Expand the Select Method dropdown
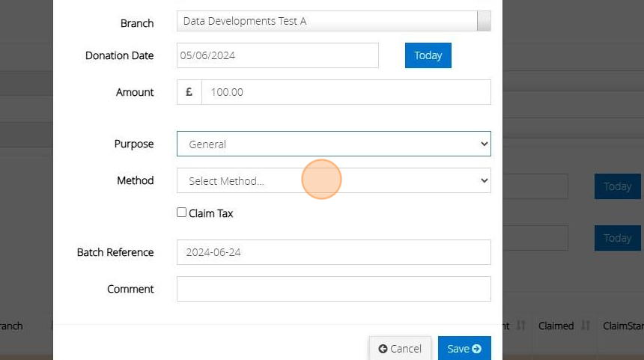The image size is (644, 360). pyautogui.click(x=333, y=180)
